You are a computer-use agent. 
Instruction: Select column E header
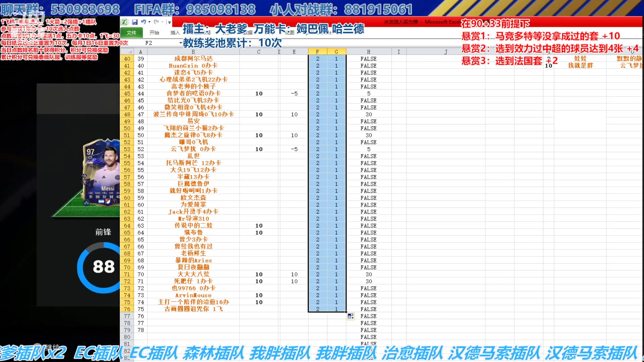(294, 52)
